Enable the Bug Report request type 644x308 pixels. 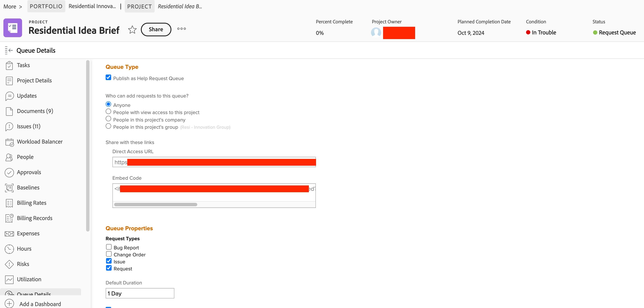pyautogui.click(x=109, y=247)
